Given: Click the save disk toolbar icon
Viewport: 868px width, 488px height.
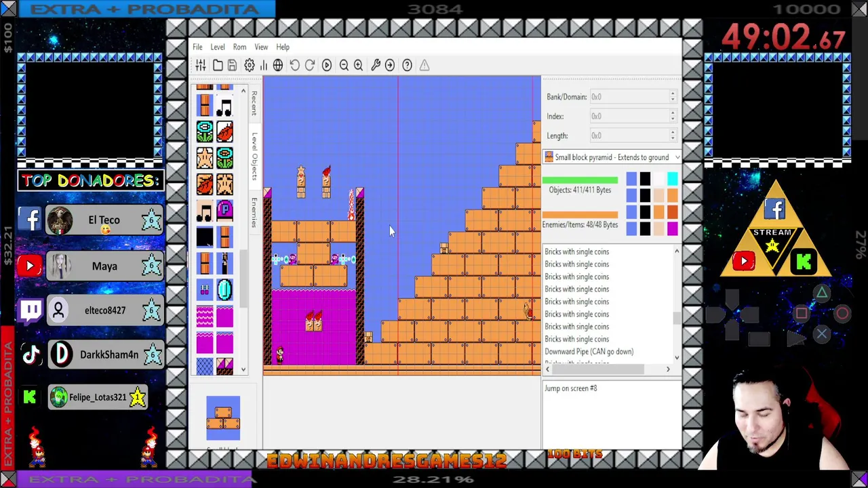Looking at the screenshot, I should (x=232, y=65).
